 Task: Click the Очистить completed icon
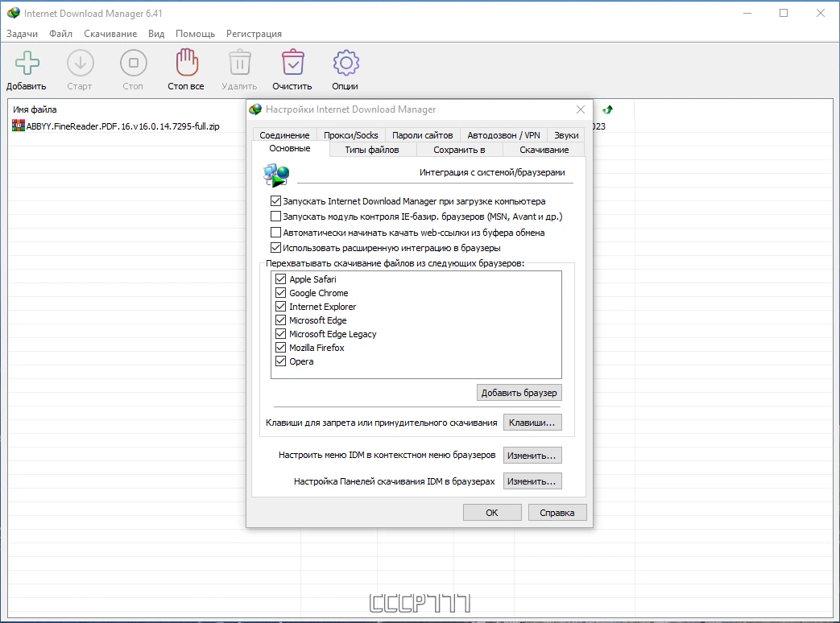coord(292,63)
